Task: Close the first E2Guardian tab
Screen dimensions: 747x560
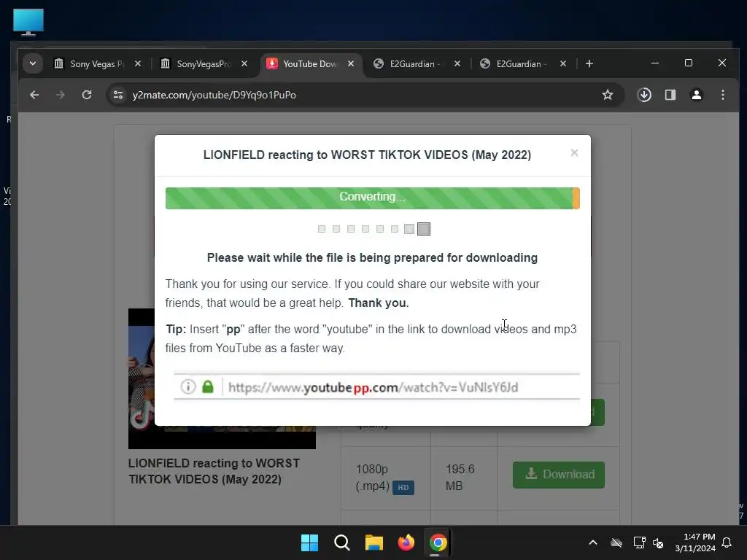Action: 457,64
